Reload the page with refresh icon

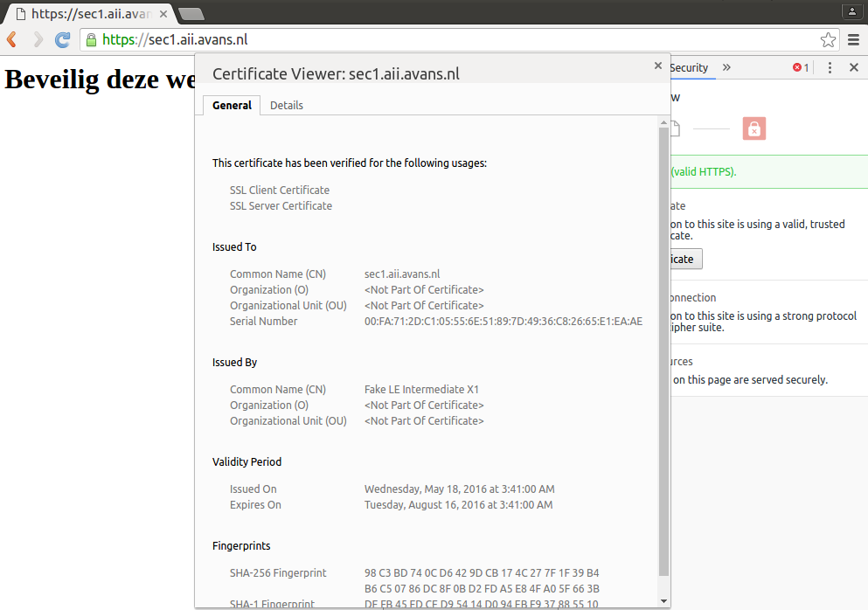[63, 39]
